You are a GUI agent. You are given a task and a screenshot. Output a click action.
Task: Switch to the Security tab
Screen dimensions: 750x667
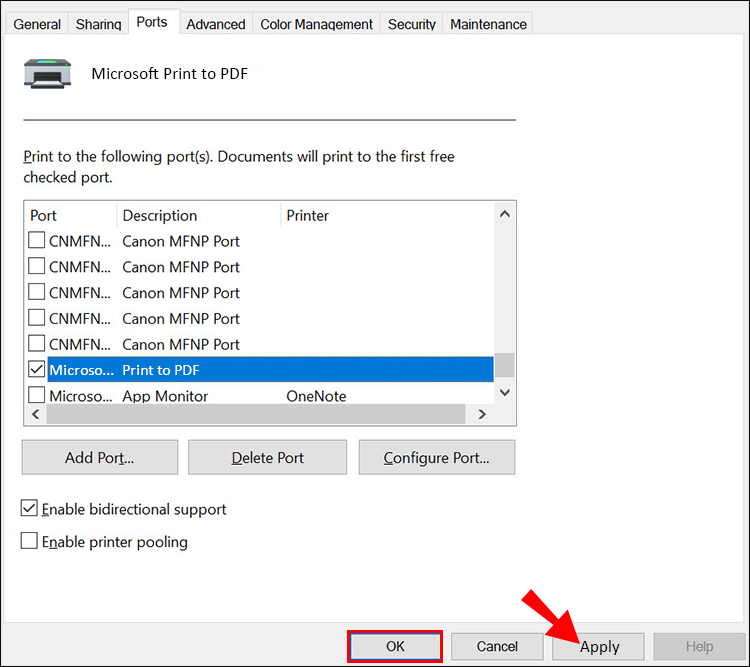[411, 24]
